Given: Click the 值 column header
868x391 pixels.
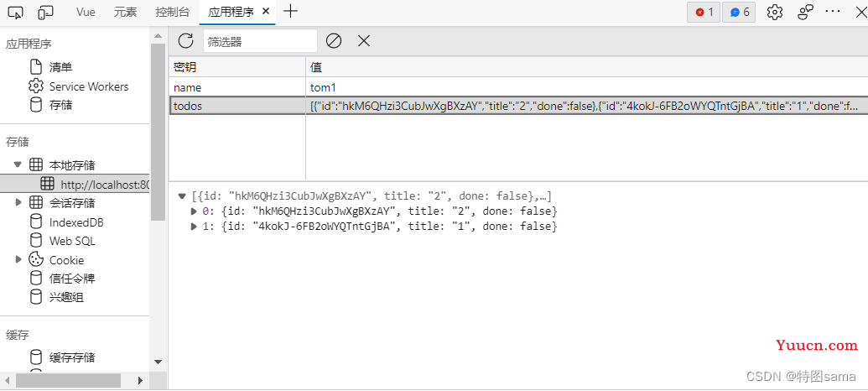Looking at the screenshot, I should 587,67.
